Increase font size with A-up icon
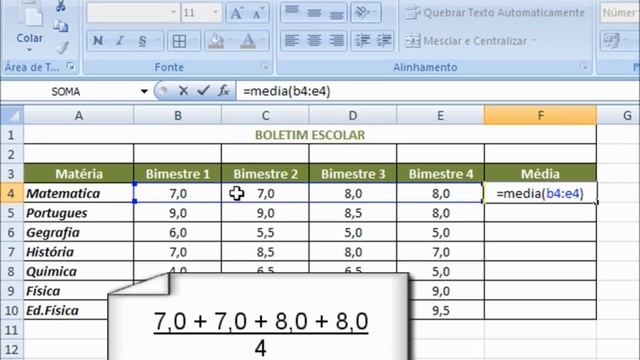Screen dimensions: 640x360 click(236, 13)
